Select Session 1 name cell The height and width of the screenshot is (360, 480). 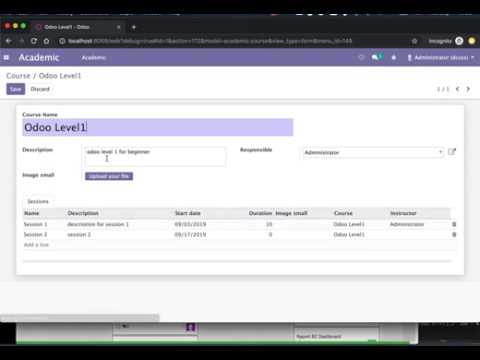click(x=35, y=224)
